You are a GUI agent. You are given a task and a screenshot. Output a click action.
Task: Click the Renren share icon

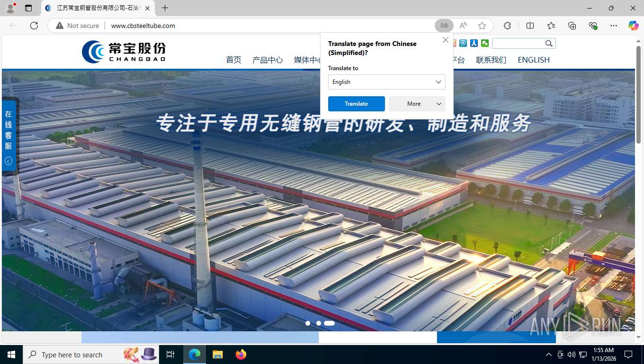pos(474,43)
